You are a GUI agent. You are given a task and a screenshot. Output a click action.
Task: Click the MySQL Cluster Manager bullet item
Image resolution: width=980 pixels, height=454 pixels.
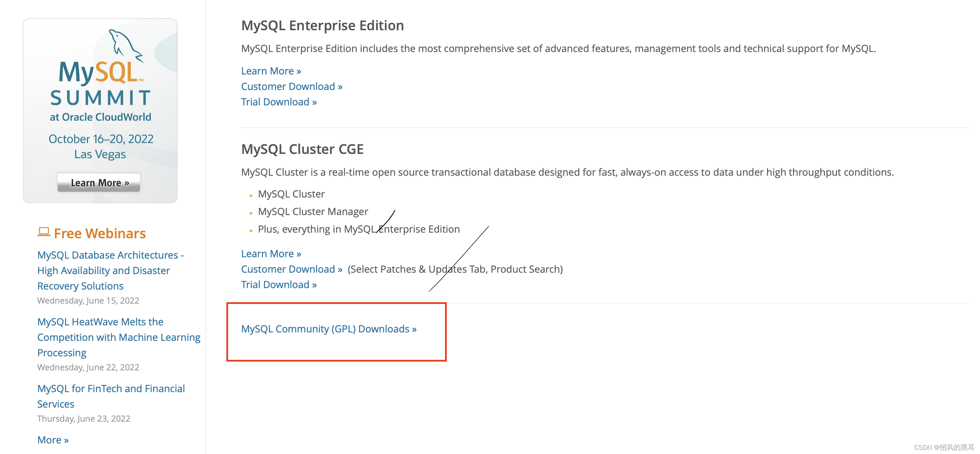pyautogui.click(x=313, y=212)
